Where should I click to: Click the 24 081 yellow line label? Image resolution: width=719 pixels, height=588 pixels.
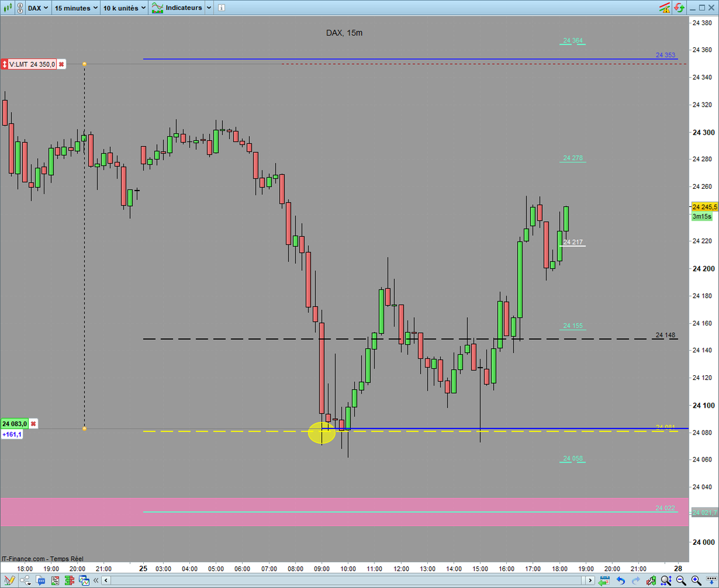pos(665,427)
